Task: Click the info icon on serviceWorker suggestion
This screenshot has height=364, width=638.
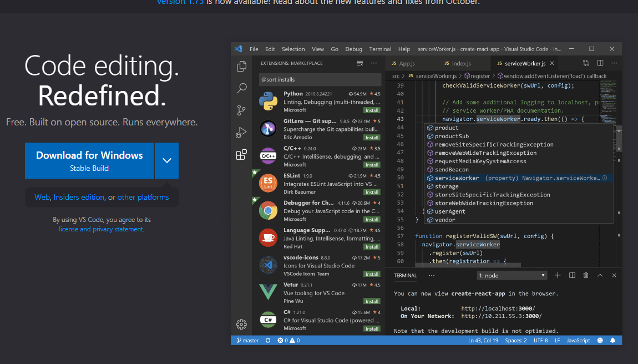Action: [x=605, y=178]
